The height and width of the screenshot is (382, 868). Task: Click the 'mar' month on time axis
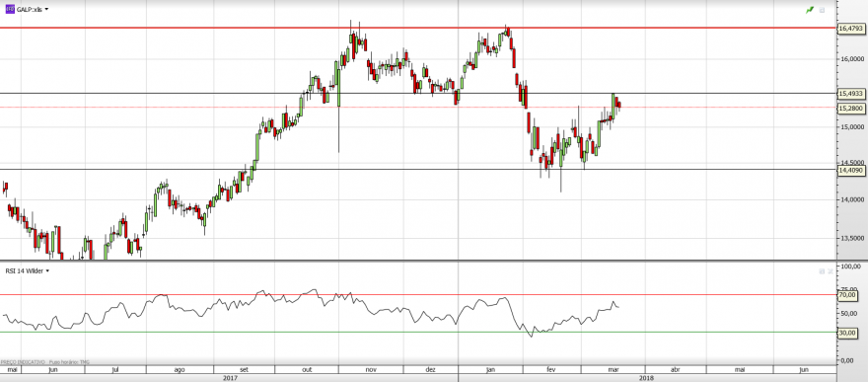pyautogui.click(x=614, y=369)
